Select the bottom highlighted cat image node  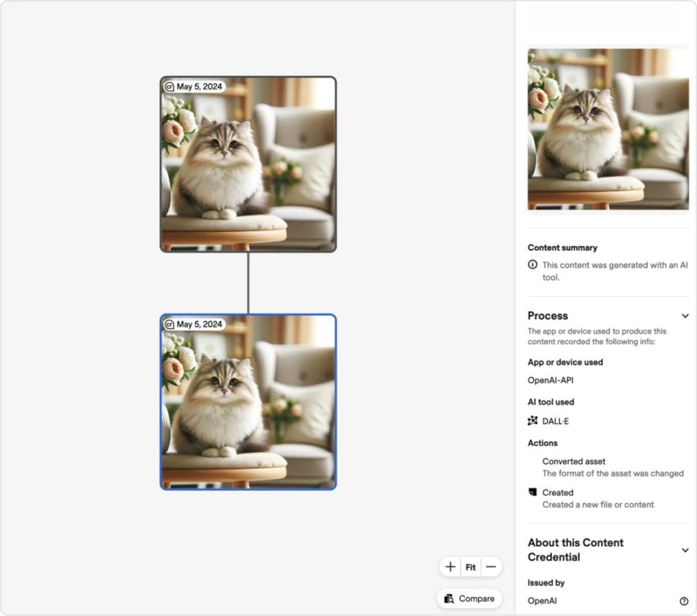coord(248,402)
